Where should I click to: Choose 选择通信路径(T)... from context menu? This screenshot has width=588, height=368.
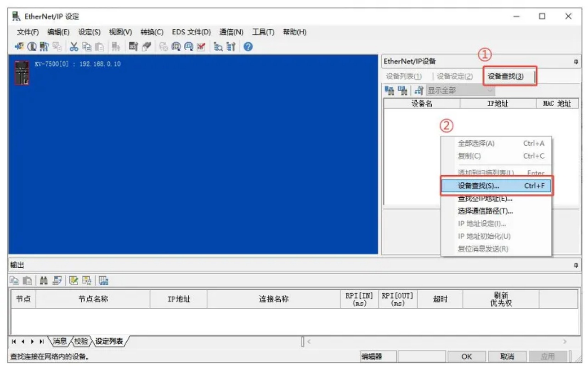pos(485,211)
